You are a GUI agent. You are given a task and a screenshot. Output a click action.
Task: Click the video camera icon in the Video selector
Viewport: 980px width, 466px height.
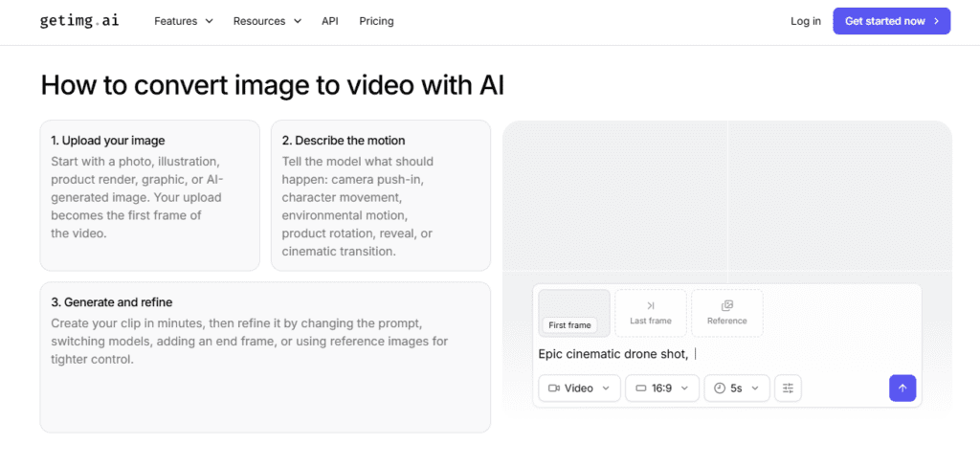(x=554, y=388)
